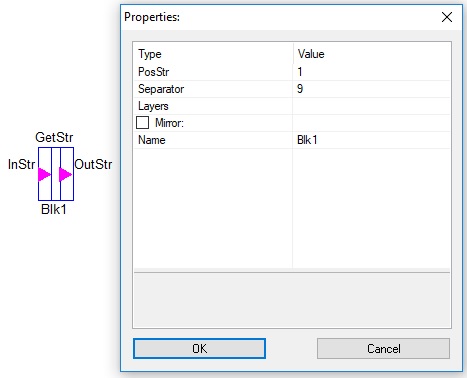This screenshot has width=467, height=378.
Task: Click the left magenta input arrow
Action: (44, 174)
